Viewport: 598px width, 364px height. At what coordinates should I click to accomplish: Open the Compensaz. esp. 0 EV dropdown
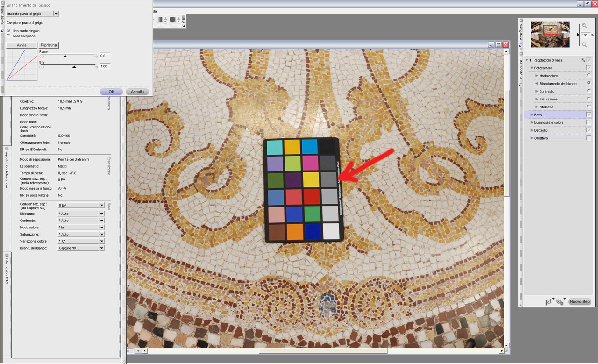click(x=81, y=205)
